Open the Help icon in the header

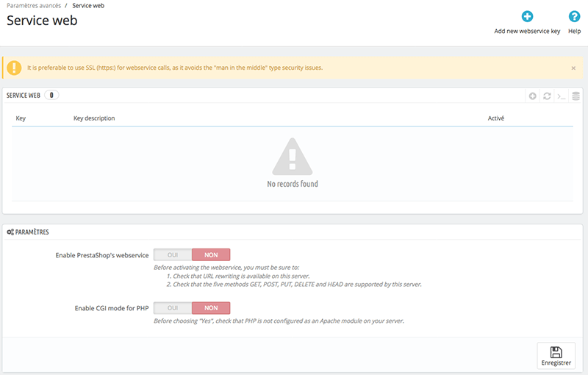(x=574, y=17)
